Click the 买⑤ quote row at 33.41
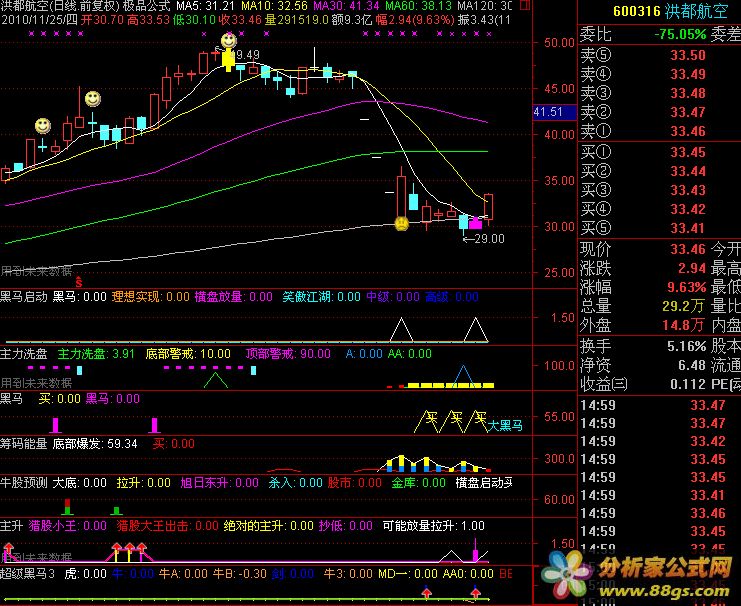The height and width of the screenshot is (606, 741). click(659, 228)
